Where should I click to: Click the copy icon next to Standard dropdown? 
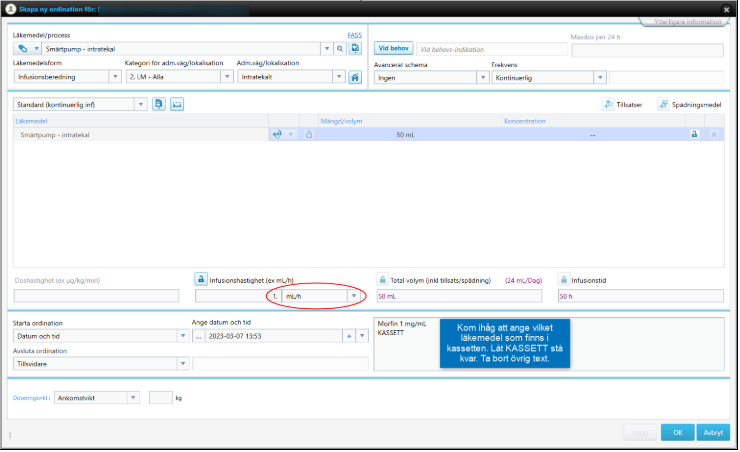click(x=159, y=104)
